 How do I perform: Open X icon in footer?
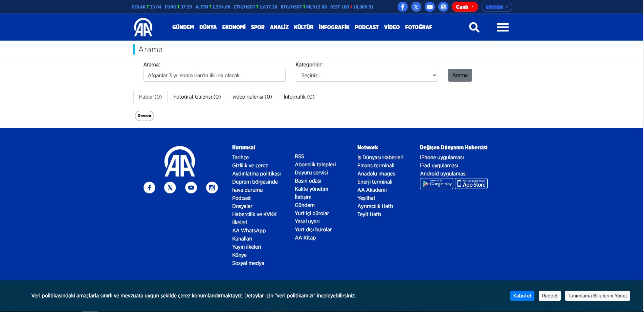(x=170, y=187)
